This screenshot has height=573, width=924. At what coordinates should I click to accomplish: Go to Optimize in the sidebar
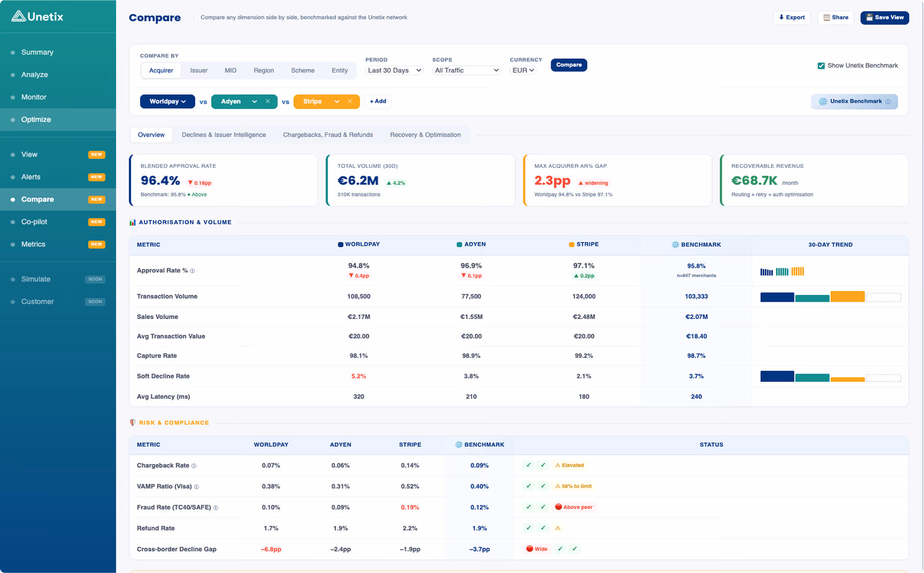point(58,120)
